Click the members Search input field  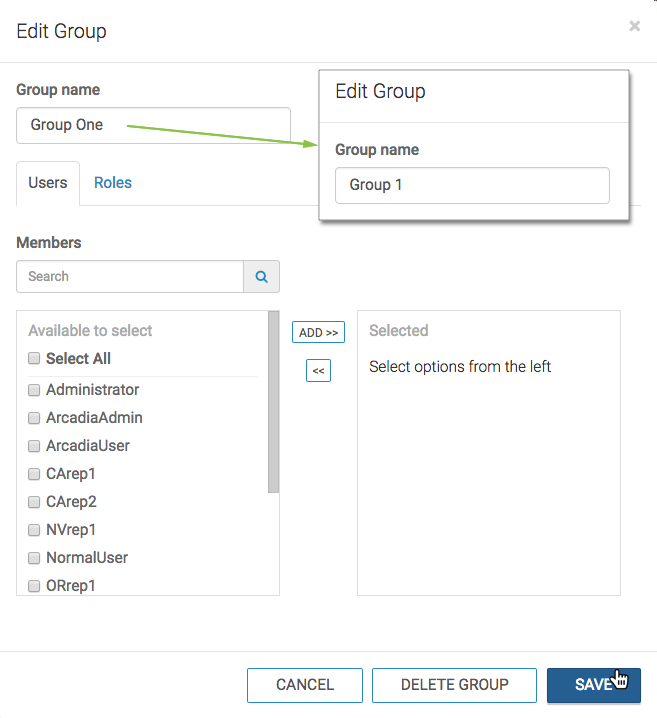click(130, 277)
